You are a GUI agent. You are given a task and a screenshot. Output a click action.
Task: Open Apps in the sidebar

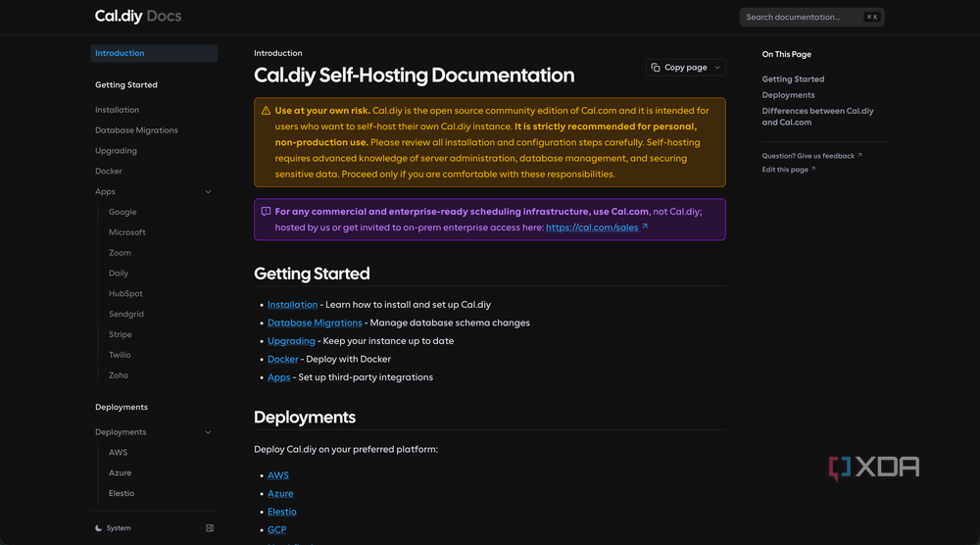point(105,192)
